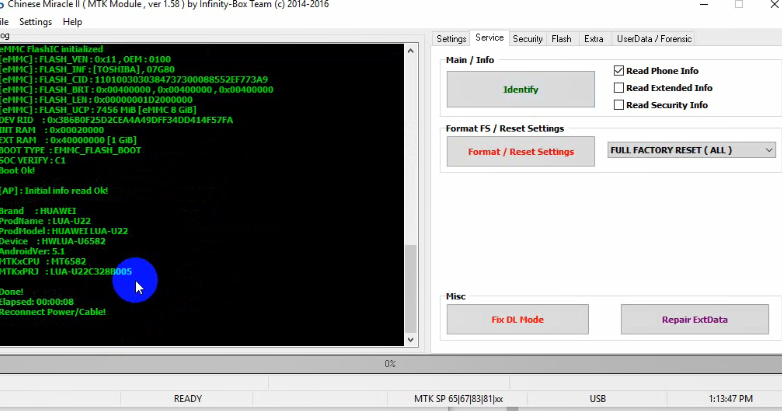Screen dimensions: 782x411
Task: Click the 'MTKxCPU : MT6582' log line
Action: 43,261
